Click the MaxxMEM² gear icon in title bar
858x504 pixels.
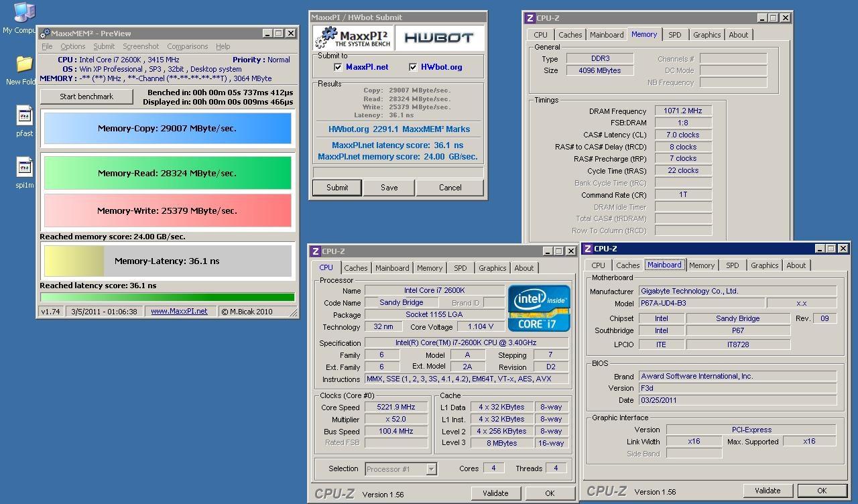[44, 33]
